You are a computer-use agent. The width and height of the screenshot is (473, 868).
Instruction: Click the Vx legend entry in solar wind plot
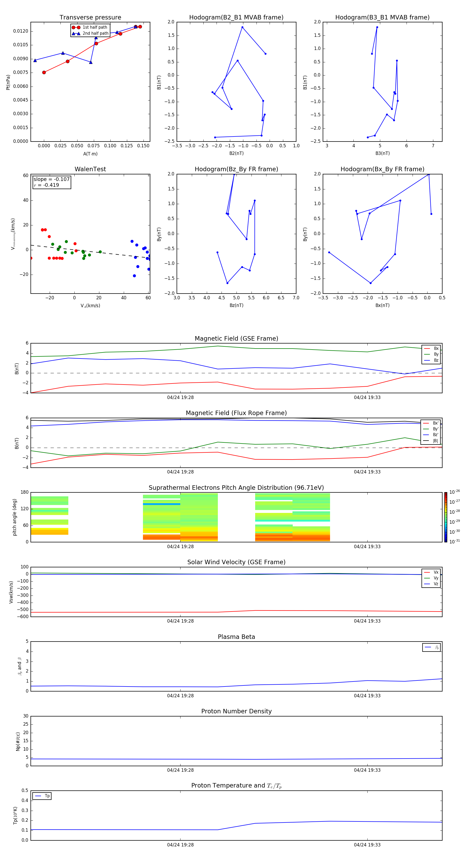431,573
